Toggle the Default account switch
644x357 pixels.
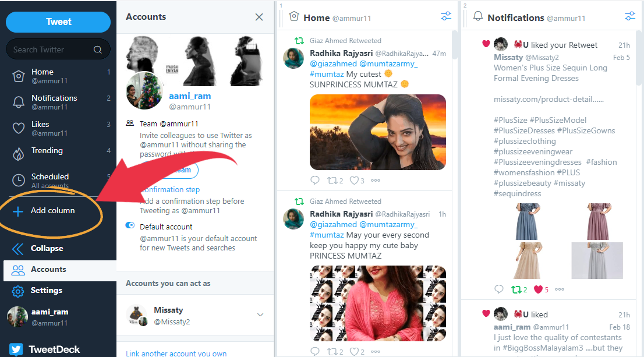coord(130,226)
